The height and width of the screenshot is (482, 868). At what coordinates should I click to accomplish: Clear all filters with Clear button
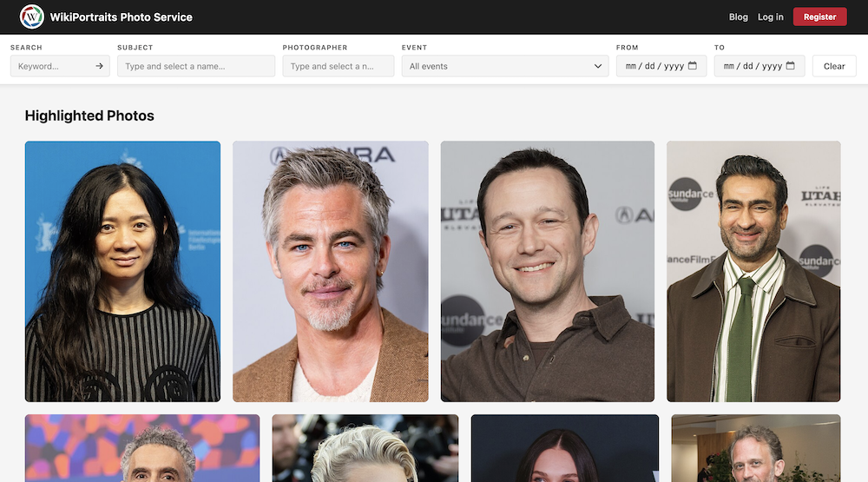(x=833, y=66)
